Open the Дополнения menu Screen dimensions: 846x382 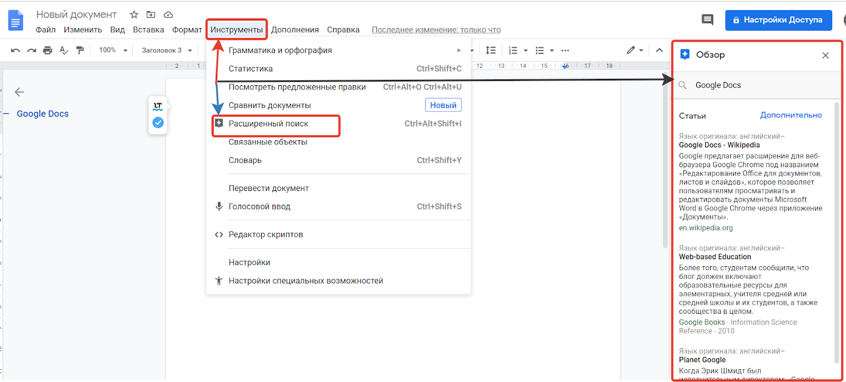coord(295,30)
